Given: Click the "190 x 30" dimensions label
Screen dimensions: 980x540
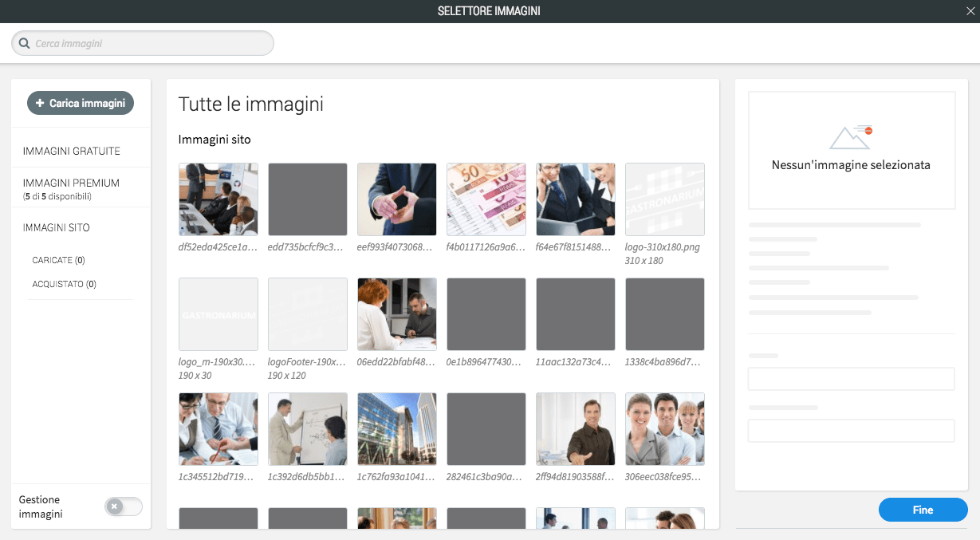Looking at the screenshot, I should 195,376.
